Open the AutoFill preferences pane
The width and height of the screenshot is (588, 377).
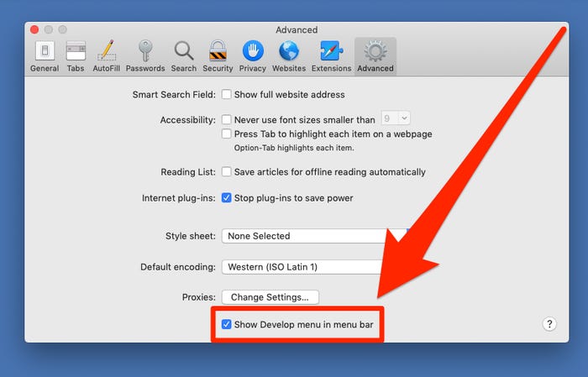107,55
